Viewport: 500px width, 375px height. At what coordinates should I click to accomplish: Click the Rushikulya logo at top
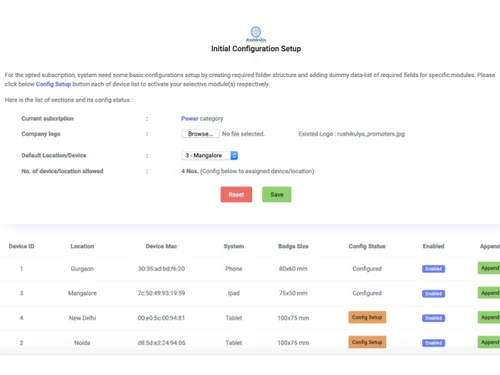point(256,34)
